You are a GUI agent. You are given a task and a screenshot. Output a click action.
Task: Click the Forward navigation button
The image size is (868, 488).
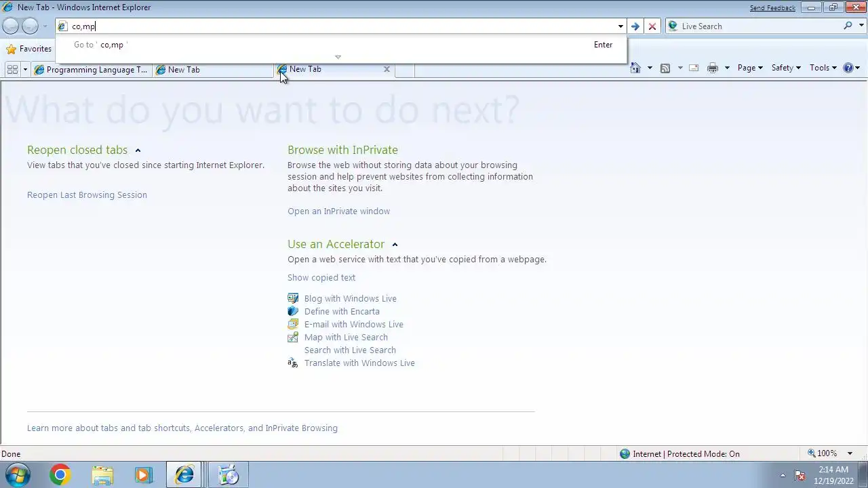[30, 26]
